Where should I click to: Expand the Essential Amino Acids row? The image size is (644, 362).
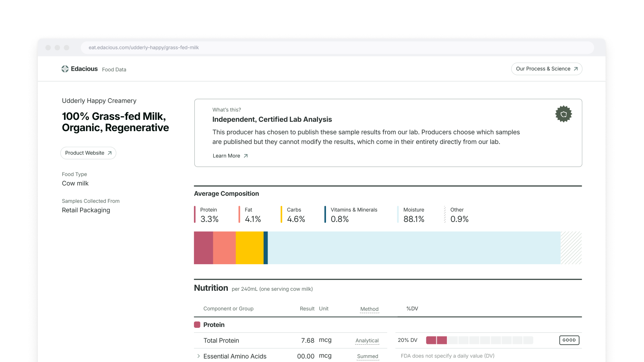coord(198,356)
